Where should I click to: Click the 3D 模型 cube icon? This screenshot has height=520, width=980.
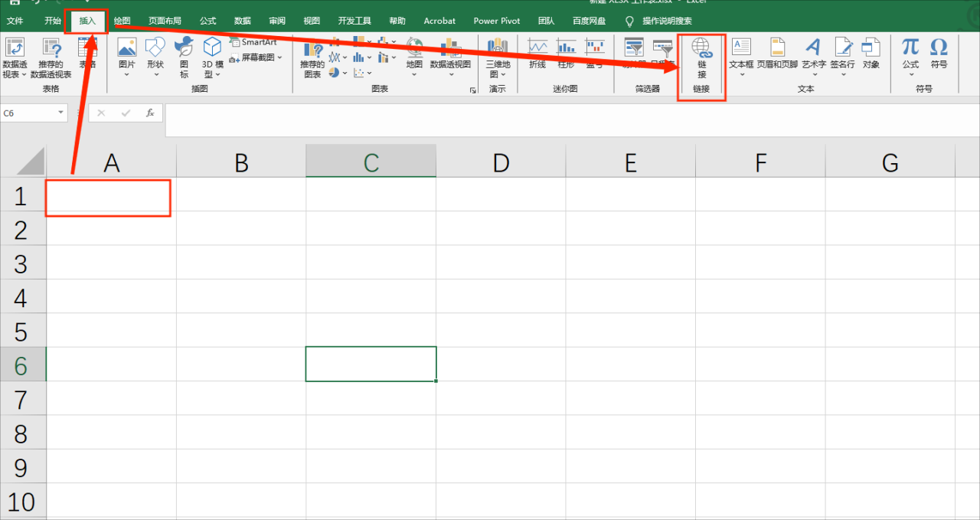(x=212, y=47)
